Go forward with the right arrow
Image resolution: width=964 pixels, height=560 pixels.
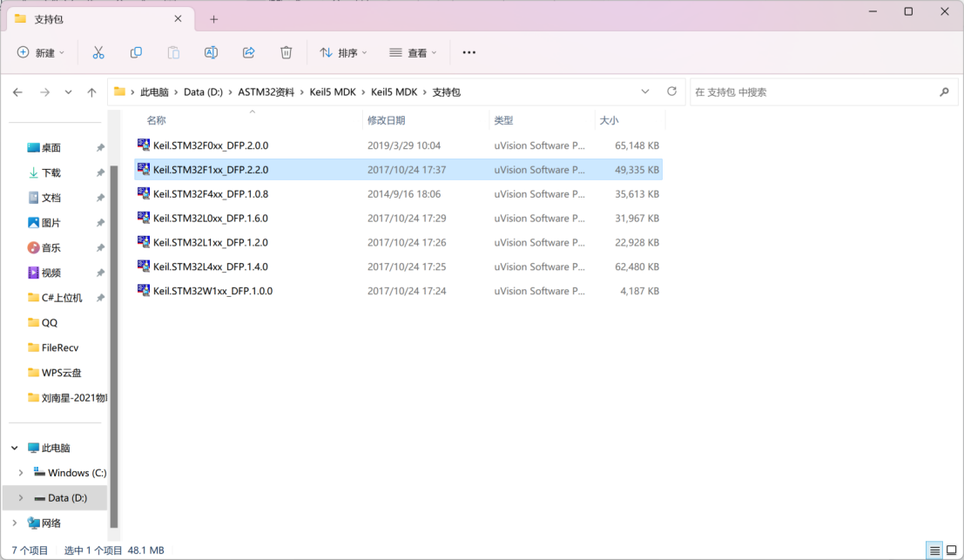pyautogui.click(x=44, y=92)
